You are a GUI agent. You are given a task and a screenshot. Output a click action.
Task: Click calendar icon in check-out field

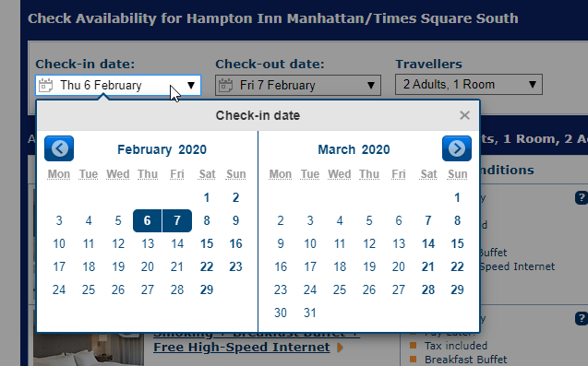pyautogui.click(x=226, y=86)
